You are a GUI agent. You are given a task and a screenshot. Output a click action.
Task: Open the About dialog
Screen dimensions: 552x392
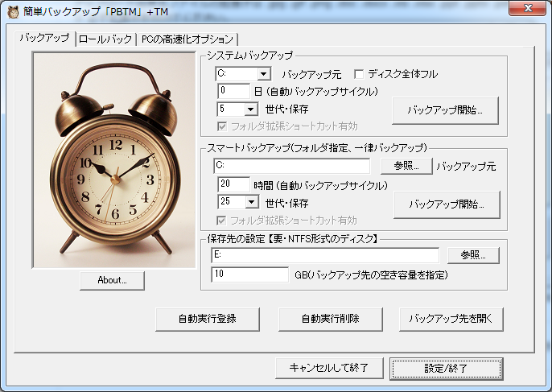pyautogui.click(x=113, y=280)
